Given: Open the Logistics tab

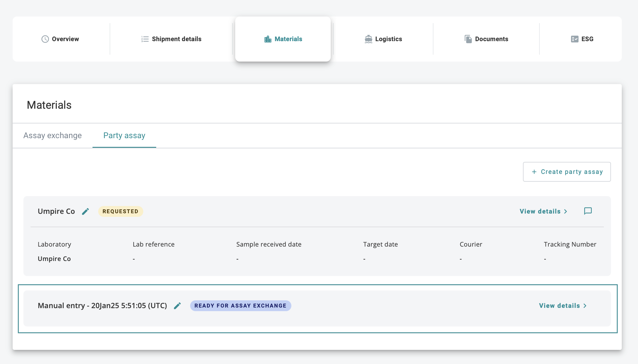Looking at the screenshot, I should click(383, 39).
